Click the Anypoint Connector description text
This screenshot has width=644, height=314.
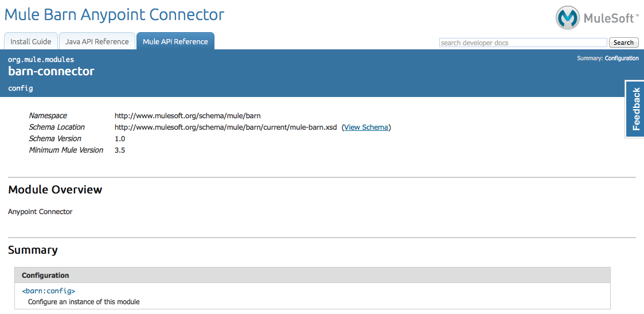(x=40, y=212)
